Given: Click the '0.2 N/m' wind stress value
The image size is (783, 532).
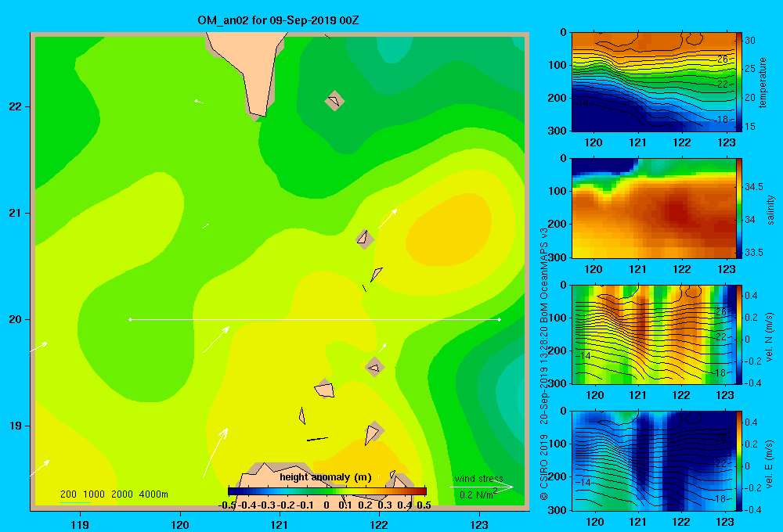Looking at the screenshot, I should click(x=478, y=494).
